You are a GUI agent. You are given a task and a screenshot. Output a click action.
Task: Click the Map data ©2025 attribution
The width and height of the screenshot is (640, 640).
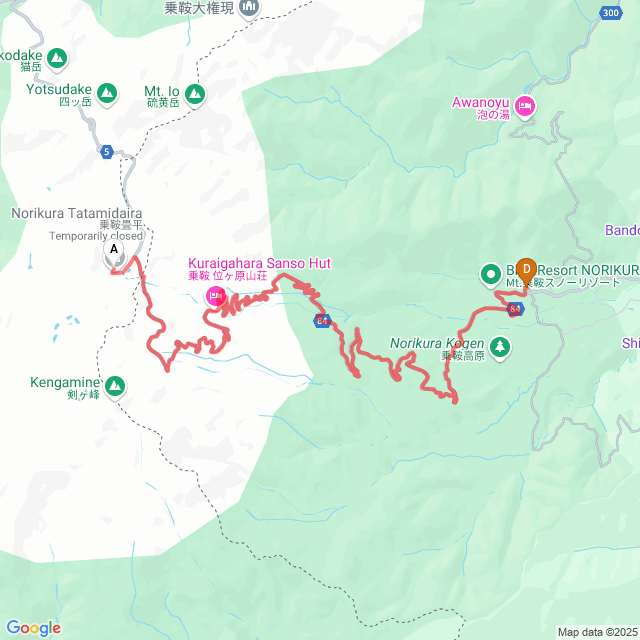(598, 632)
